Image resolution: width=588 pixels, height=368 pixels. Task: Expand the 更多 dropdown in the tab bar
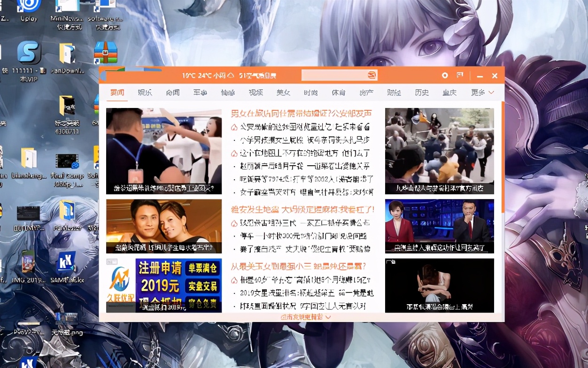[x=478, y=92]
